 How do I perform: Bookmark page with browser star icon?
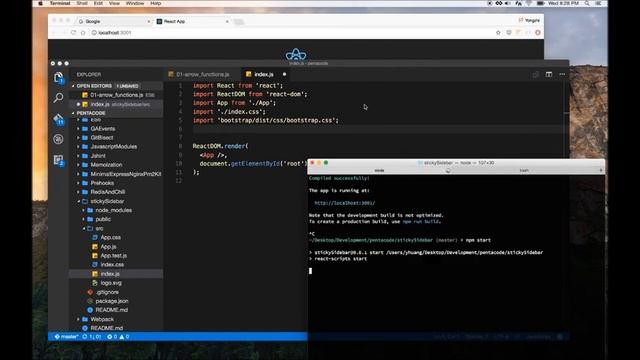coord(498,33)
